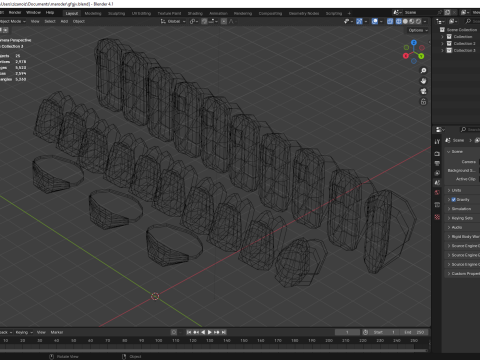The width and height of the screenshot is (480, 360).
Task: Switch to the Geometry Nodes workspace tab
Action: coord(304,13)
